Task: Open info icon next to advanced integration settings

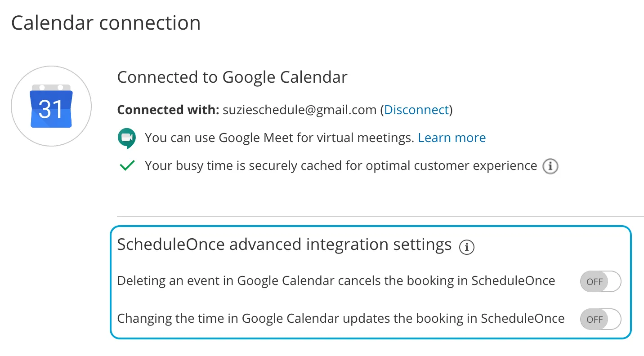Action: click(466, 247)
